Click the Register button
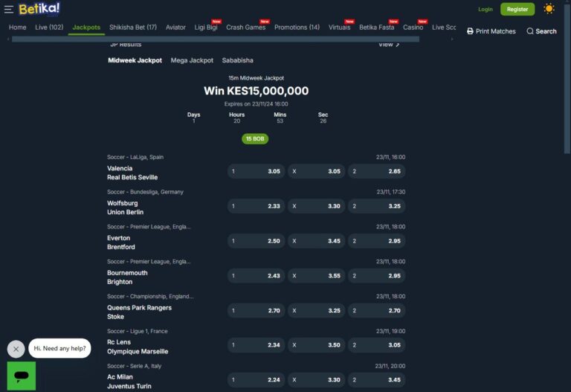Image resolution: width=571 pixels, height=392 pixels. click(x=517, y=9)
